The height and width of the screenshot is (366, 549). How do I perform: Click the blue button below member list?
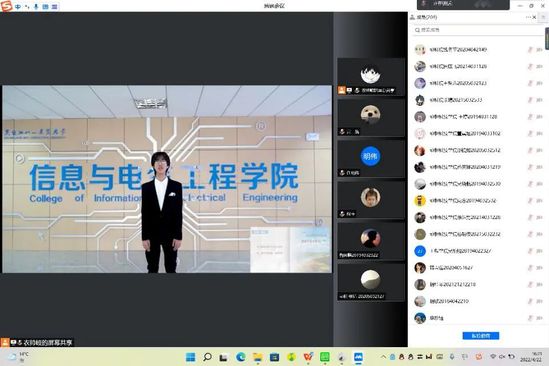(x=481, y=336)
